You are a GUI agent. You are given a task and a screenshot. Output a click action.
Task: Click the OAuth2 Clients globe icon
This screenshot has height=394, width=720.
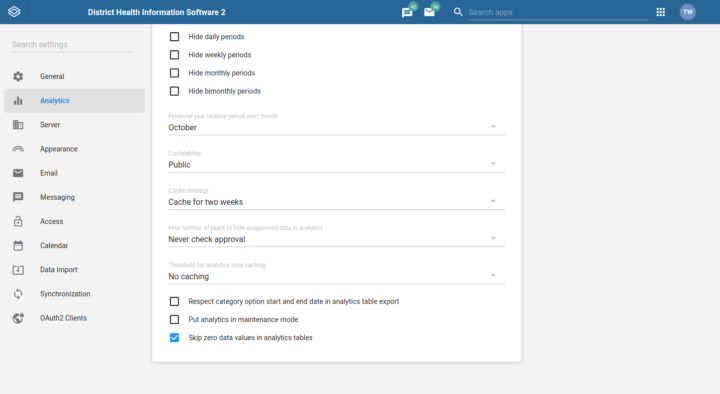[18, 318]
